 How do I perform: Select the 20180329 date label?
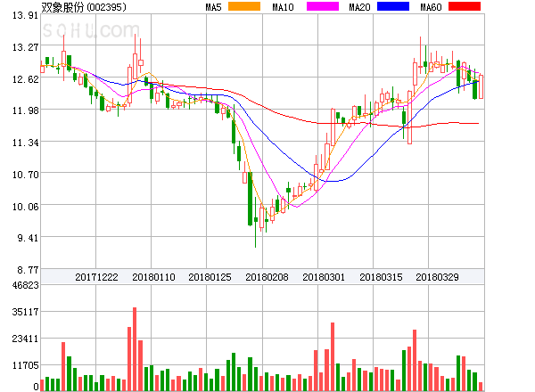coord(437,277)
